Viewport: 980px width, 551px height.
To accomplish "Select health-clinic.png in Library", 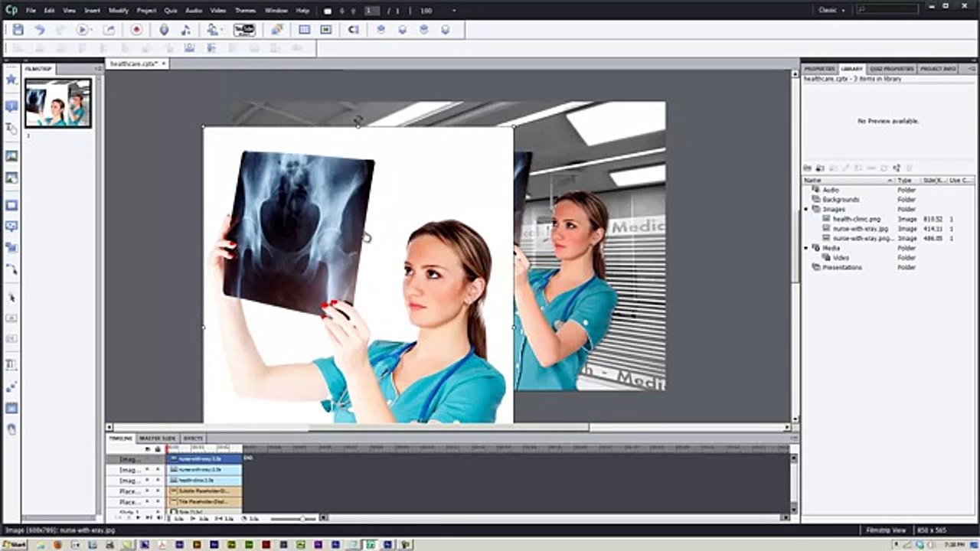I will click(857, 219).
